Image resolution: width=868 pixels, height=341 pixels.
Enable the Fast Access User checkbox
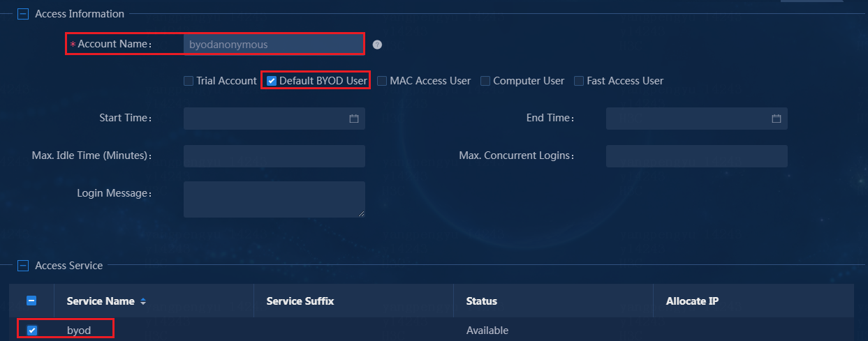click(x=579, y=81)
